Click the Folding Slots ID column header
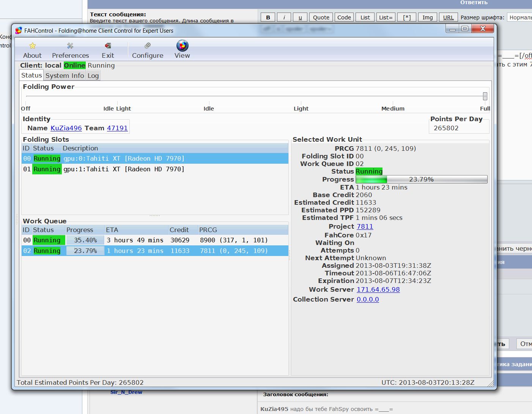The image size is (532, 414). tap(26, 148)
